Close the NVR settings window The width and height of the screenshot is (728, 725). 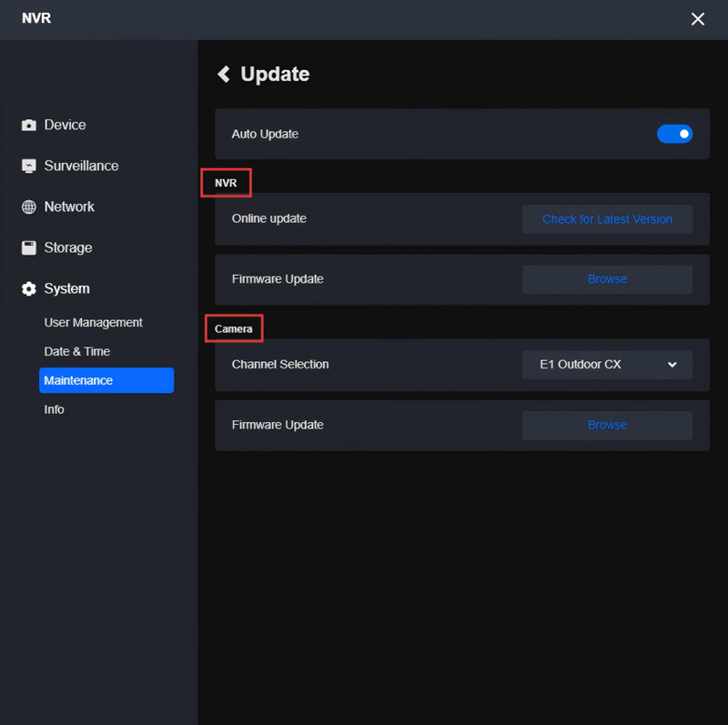tap(698, 19)
